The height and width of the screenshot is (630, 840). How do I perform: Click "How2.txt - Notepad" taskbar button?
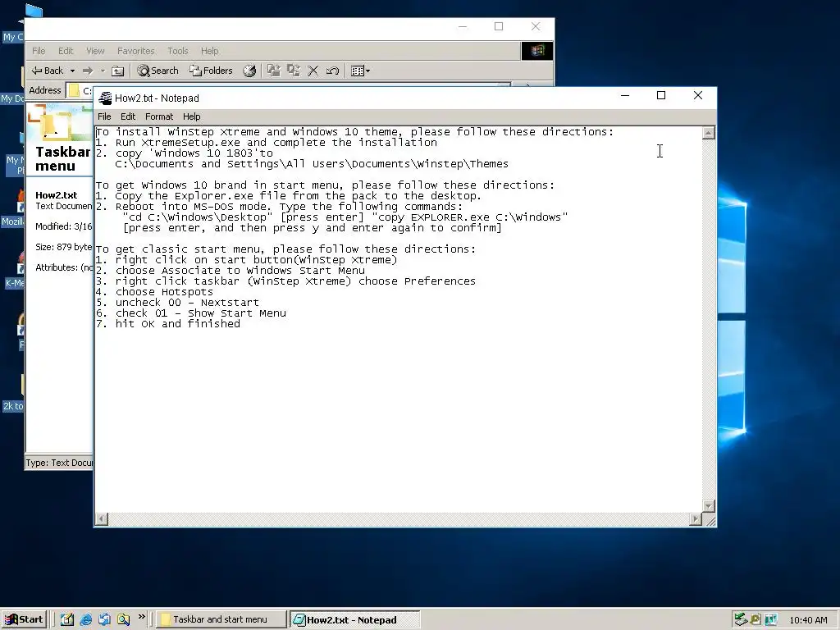(354, 620)
